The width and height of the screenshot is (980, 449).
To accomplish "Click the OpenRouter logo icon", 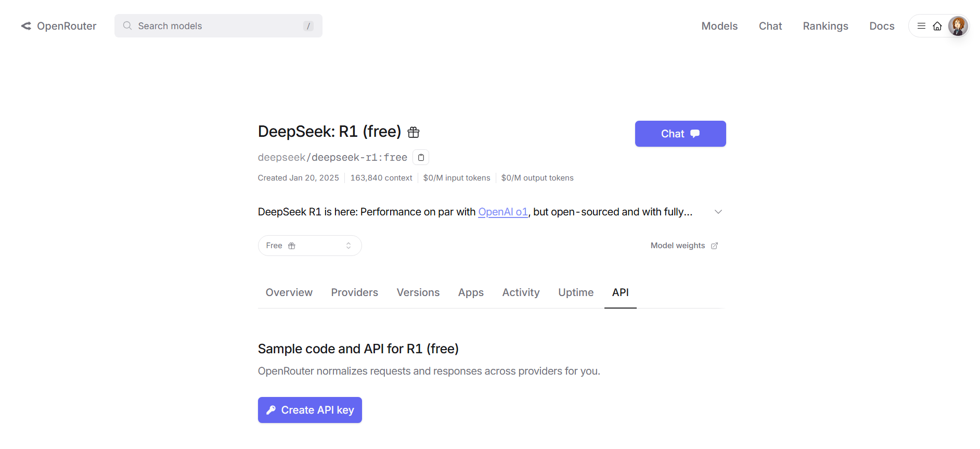I will tap(26, 26).
